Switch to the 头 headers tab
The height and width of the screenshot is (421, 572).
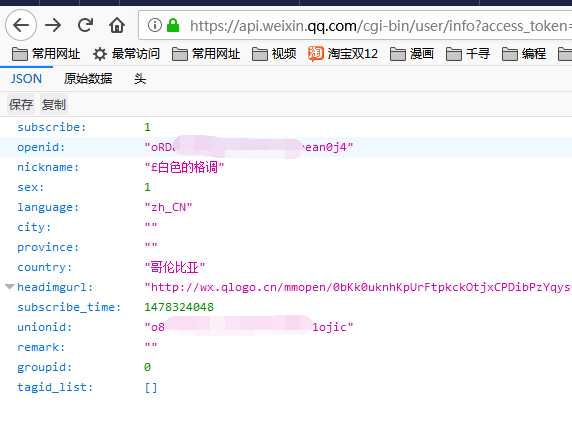(140, 79)
